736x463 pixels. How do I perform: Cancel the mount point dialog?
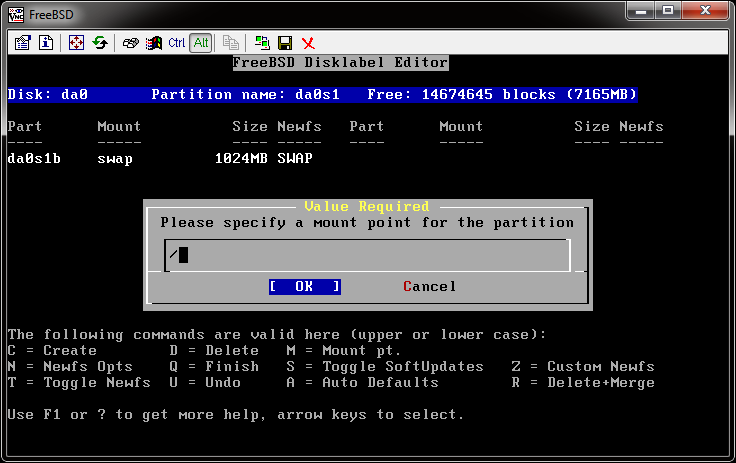pos(429,286)
